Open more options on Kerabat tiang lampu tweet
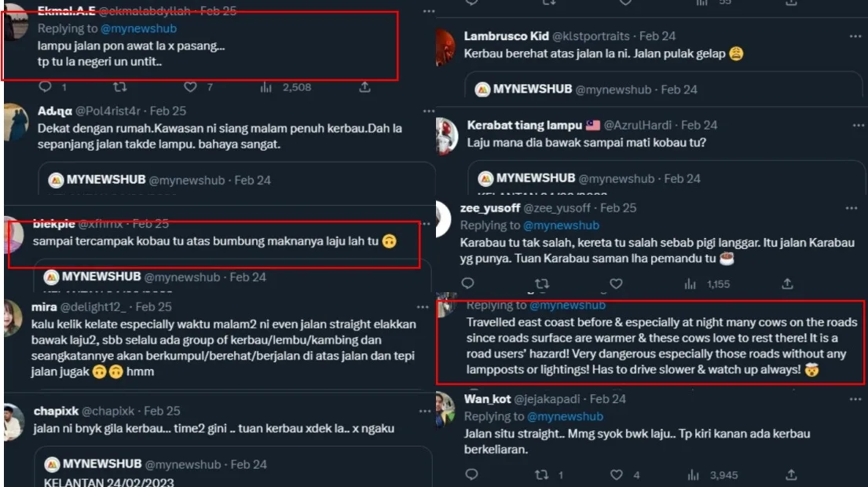 tap(855, 126)
